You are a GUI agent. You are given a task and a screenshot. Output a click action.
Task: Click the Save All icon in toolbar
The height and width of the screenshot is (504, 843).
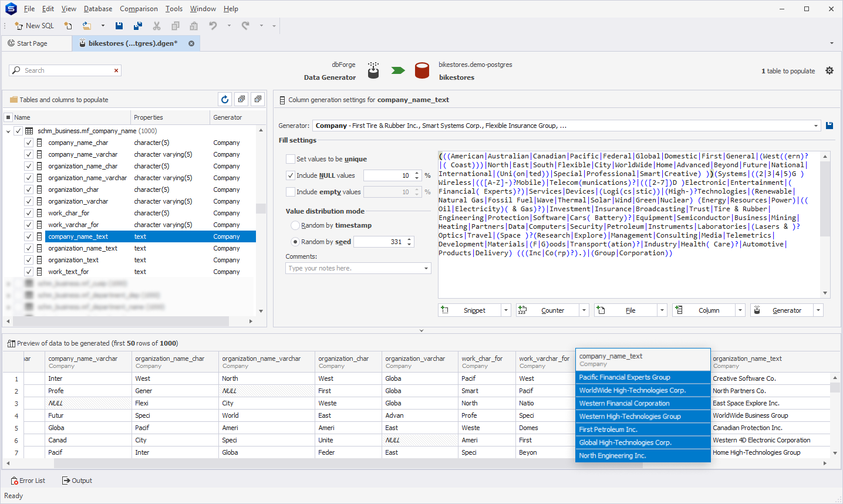coord(138,26)
